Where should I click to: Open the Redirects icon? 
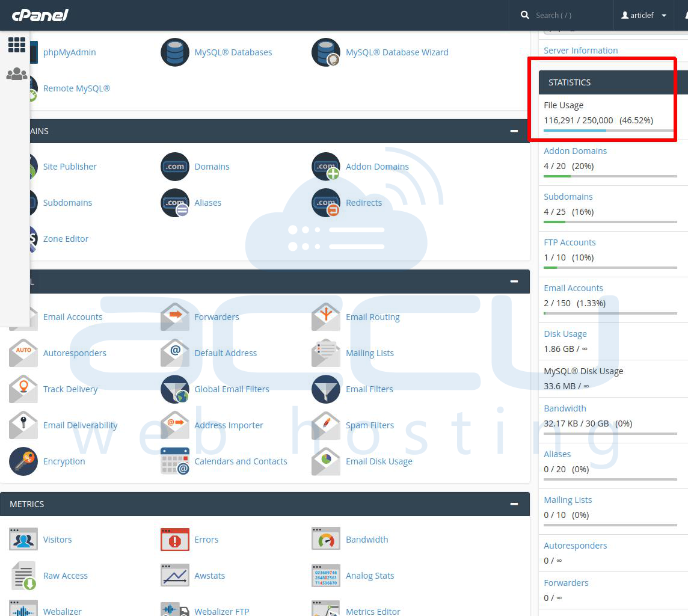(x=326, y=203)
